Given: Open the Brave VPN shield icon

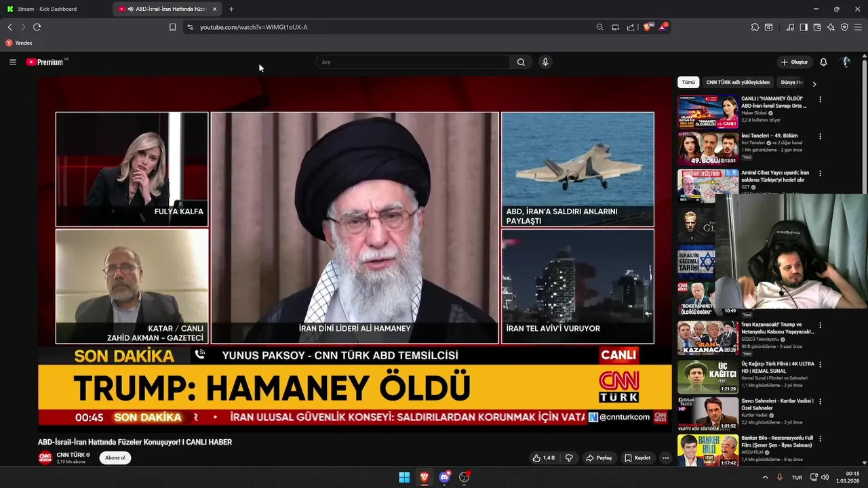Looking at the screenshot, I should click(x=844, y=27).
